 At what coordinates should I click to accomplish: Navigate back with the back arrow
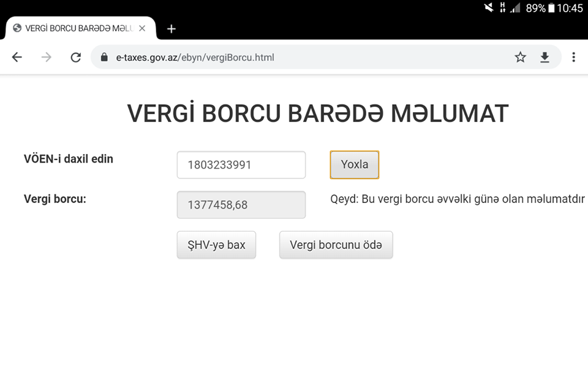[x=17, y=56]
